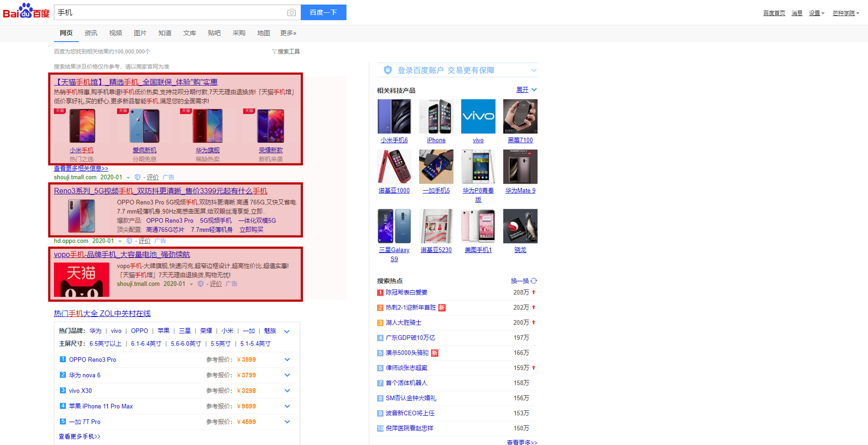Open image search via the camera icon
Image resolution: width=868 pixels, height=445 pixels.
[292, 13]
